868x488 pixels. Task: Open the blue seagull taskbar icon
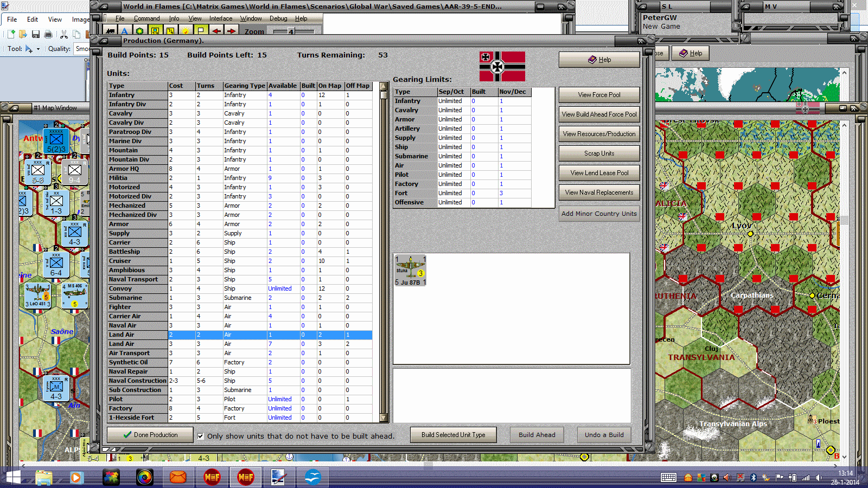tap(312, 478)
